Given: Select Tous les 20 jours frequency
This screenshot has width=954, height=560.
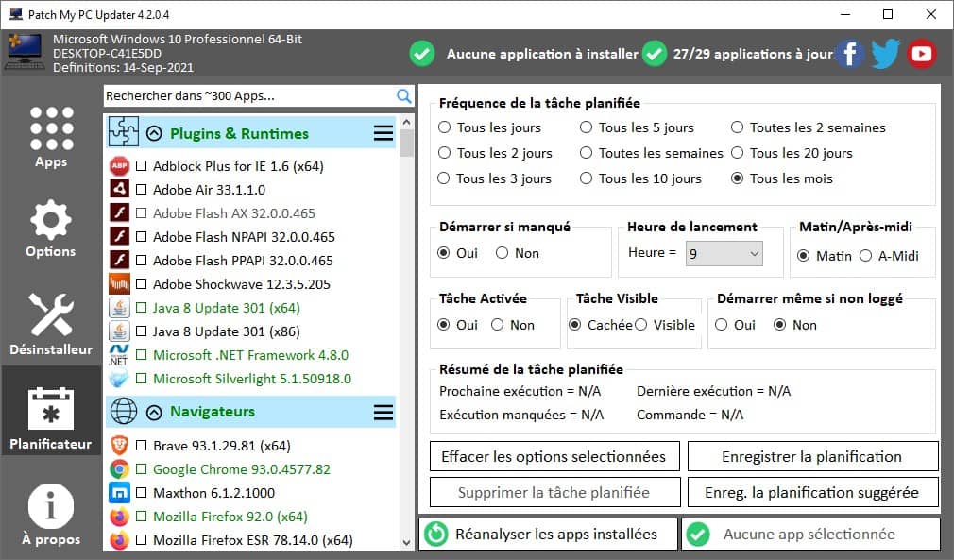Looking at the screenshot, I should click(737, 153).
